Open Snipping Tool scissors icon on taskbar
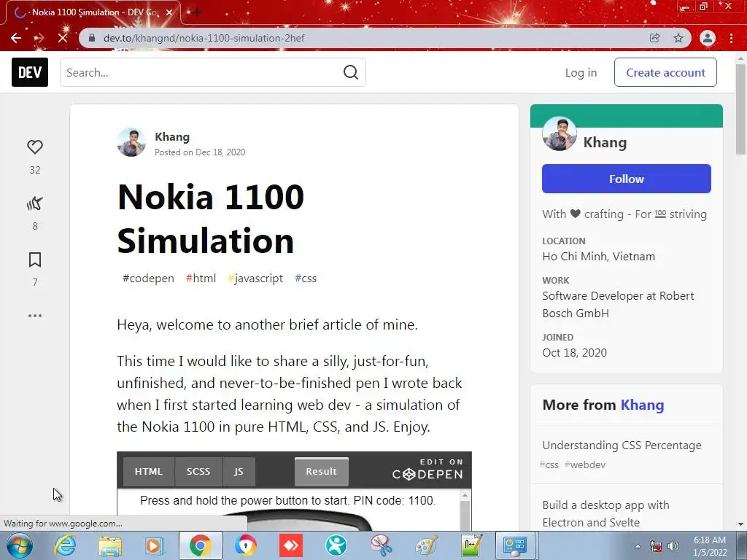Image resolution: width=747 pixels, height=560 pixels. click(381, 545)
